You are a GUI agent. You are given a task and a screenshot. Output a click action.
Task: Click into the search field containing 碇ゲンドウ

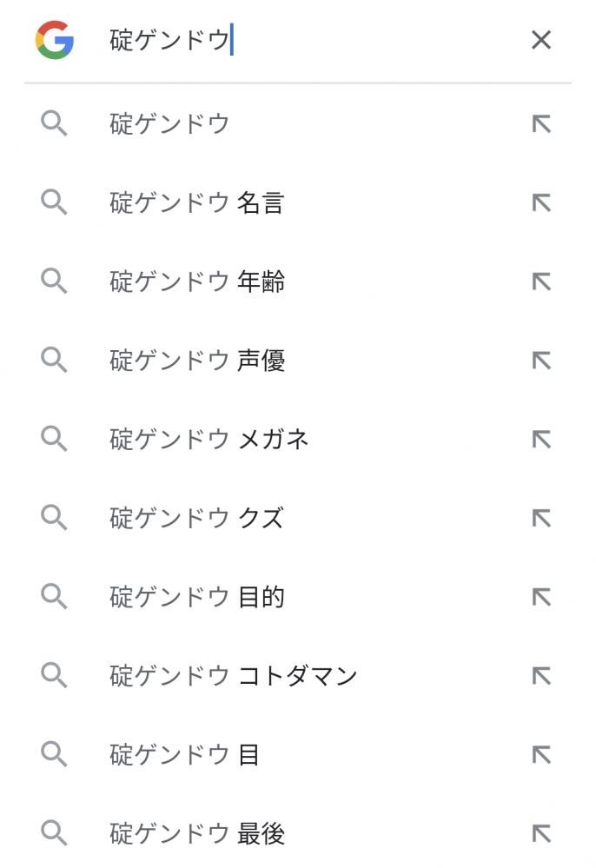click(x=310, y=40)
